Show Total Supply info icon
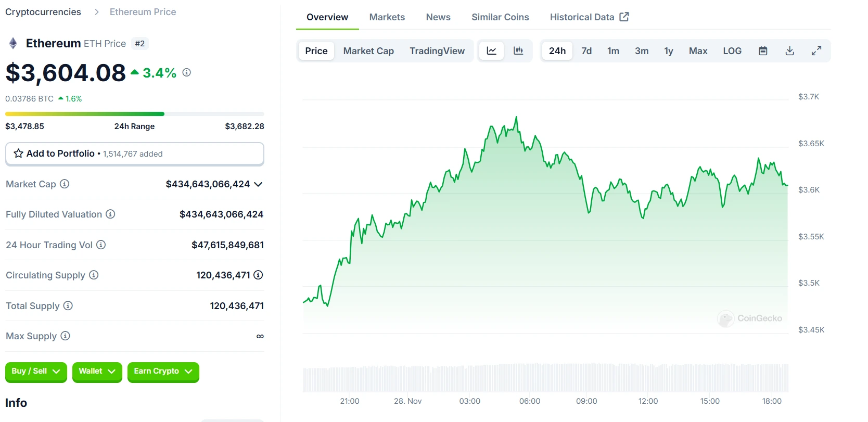This screenshot has width=868, height=422. 68,305
